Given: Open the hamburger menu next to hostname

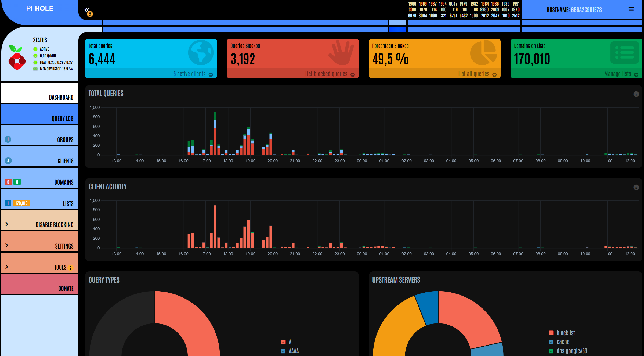Looking at the screenshot, I should [x=631, y=9].
